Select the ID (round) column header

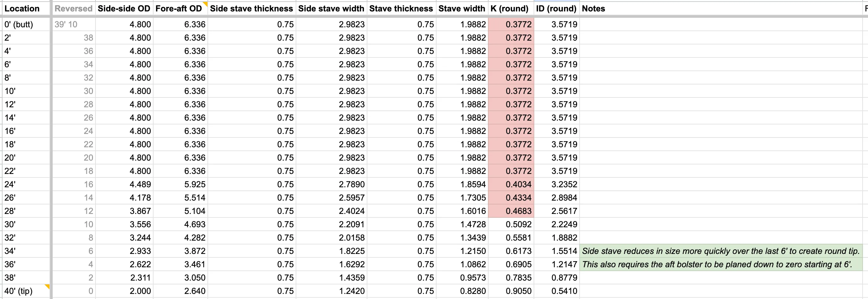click(556, 9)
